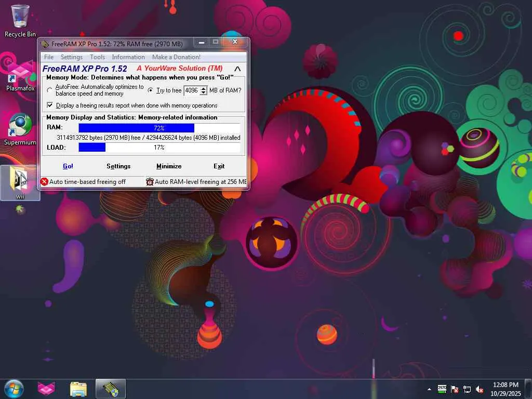Click the network tray icon
The image size is (532, 399).
(x=467, y=389)
